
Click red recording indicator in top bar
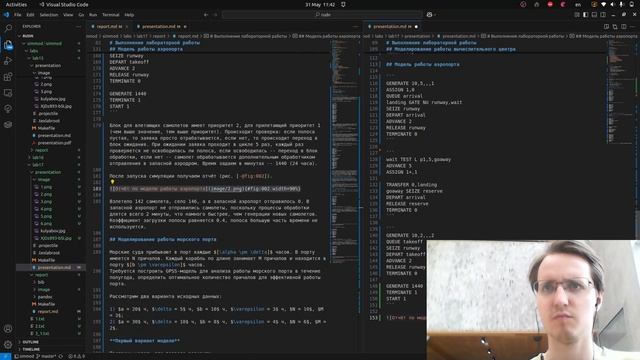pos(550,4)
